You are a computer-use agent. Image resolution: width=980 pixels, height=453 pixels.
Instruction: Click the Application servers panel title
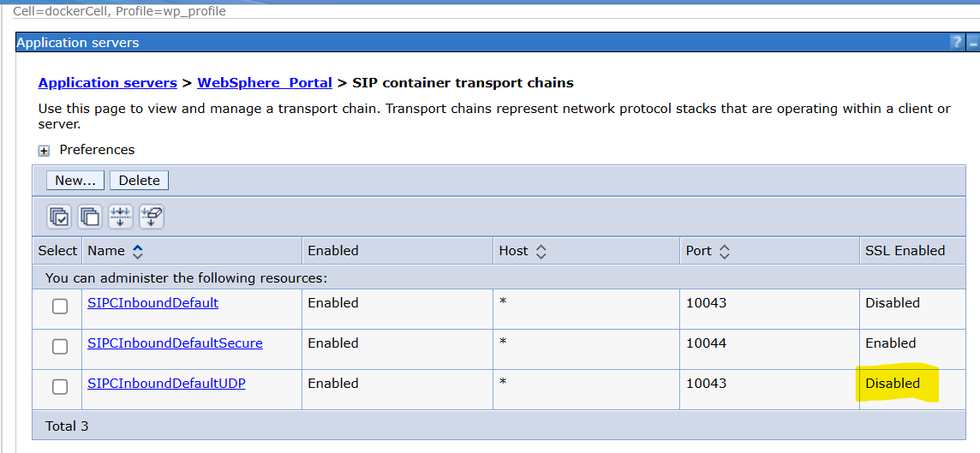click(78, 43)
